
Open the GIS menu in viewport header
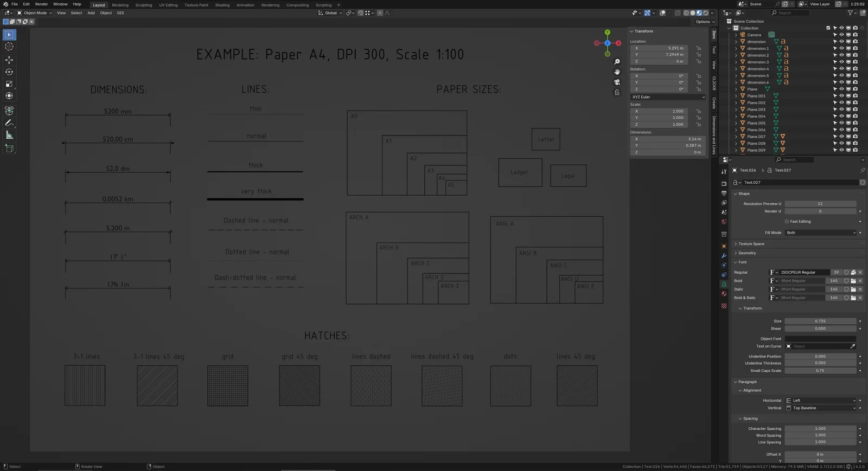point(120,13)
